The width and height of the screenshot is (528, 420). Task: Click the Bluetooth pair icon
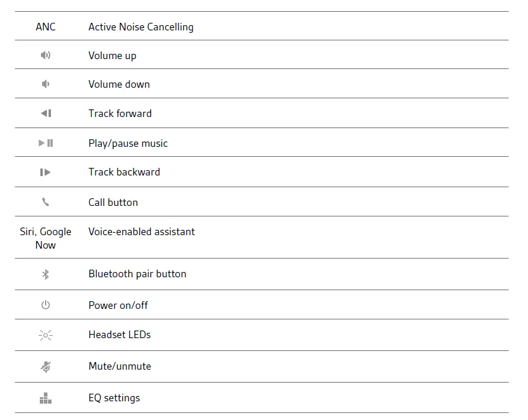click(x=46, y=274)
